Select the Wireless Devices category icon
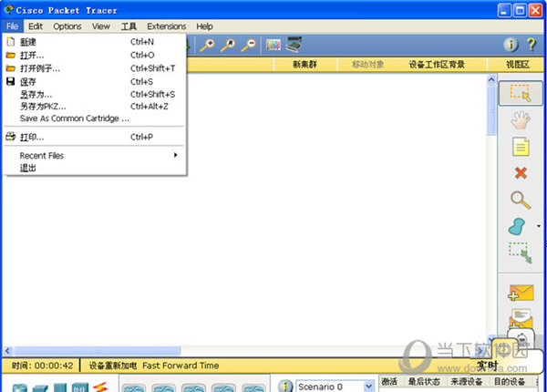Viewport: 547px width, 392px height. 80,387
